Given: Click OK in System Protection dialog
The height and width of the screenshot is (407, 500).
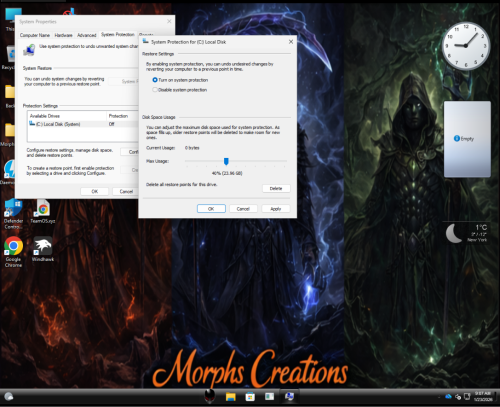Looking at the screenshot, I should click(211, 209).
